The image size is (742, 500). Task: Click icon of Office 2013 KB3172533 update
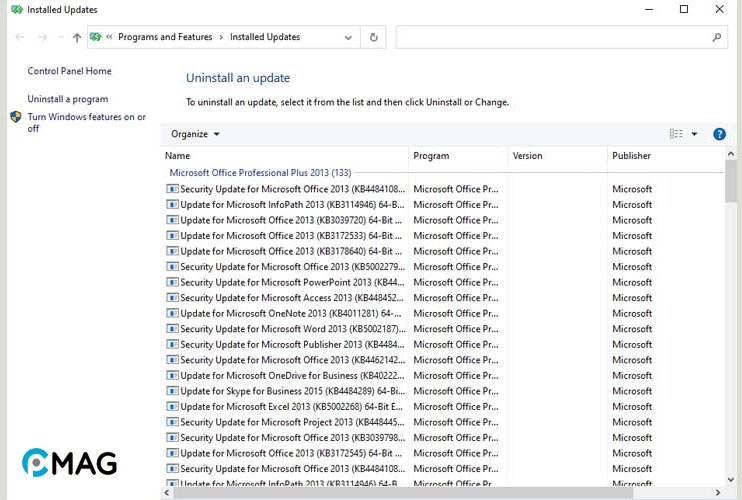coord(172,236)
